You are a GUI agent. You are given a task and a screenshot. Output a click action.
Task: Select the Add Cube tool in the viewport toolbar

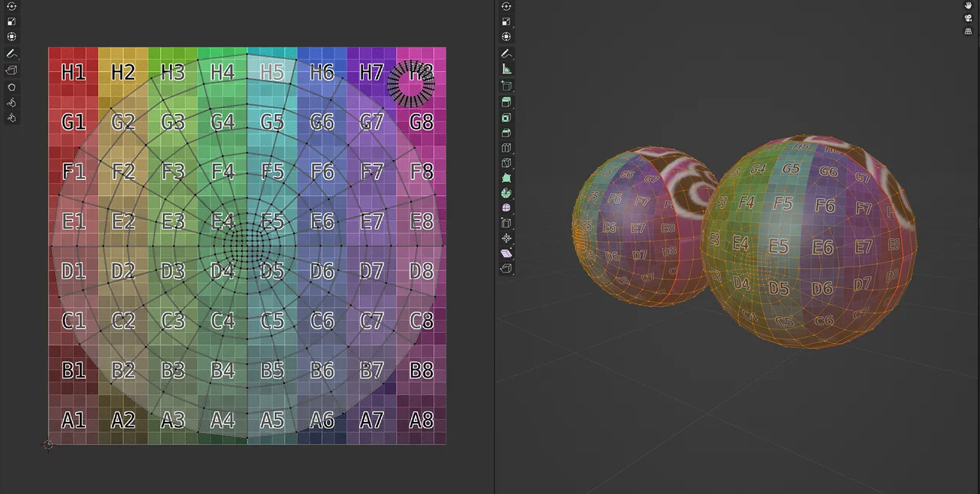click(x=506, y=86)
